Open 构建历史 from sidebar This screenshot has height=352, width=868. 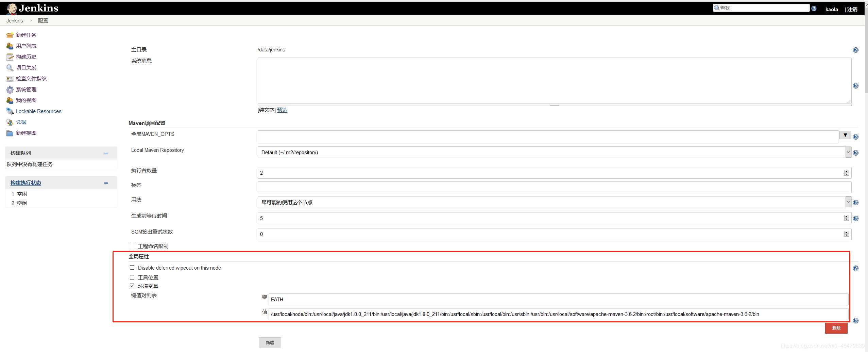26,57
